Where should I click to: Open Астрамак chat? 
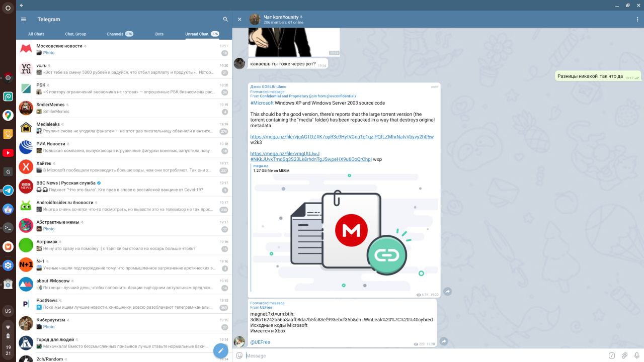point(124,245)
